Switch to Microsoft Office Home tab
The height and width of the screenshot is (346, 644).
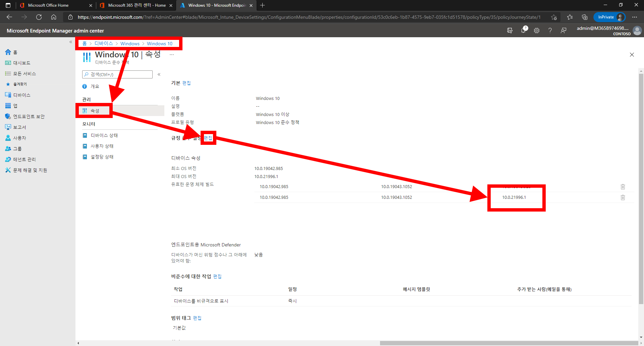coord(48,5)
